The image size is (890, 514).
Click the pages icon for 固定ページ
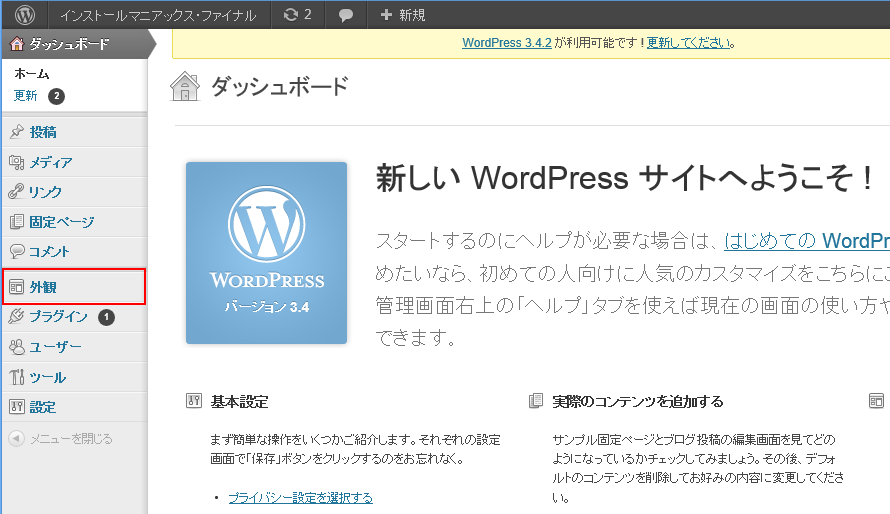point(16,222)
